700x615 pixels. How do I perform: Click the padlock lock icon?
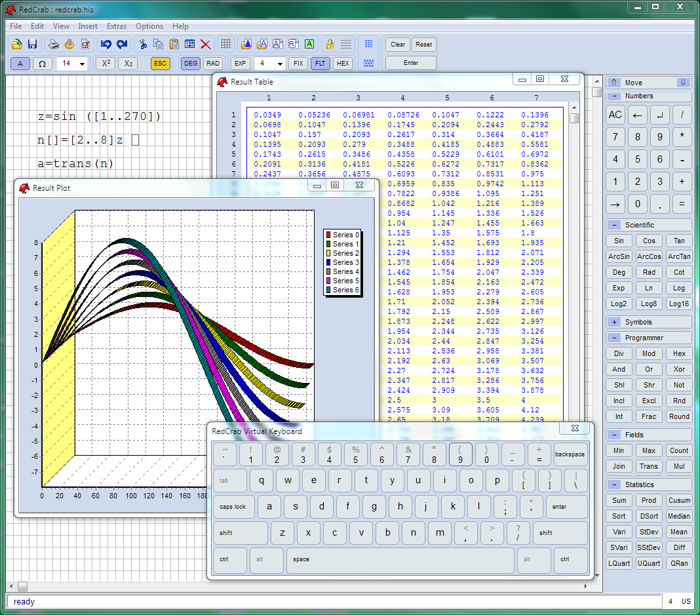tap(330, 44)
